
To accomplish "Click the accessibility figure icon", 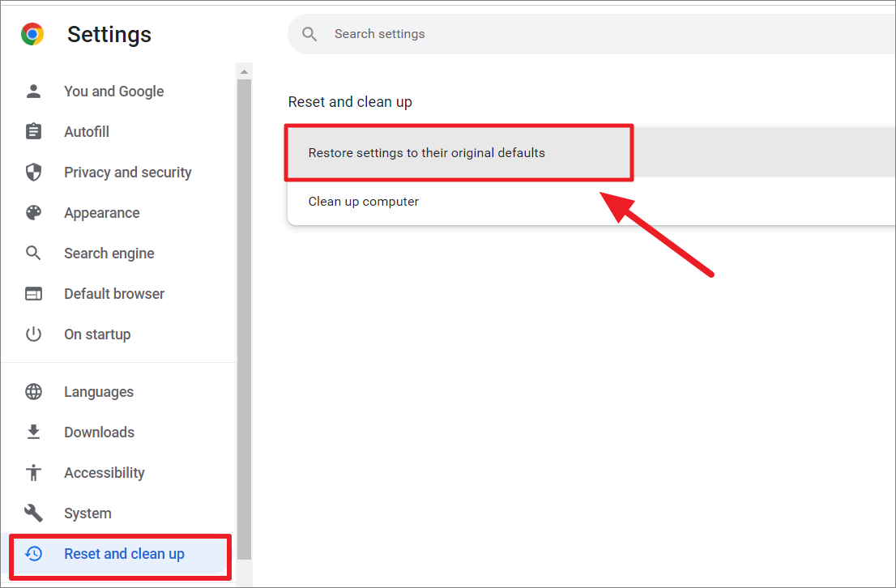I will coord(34,472).
